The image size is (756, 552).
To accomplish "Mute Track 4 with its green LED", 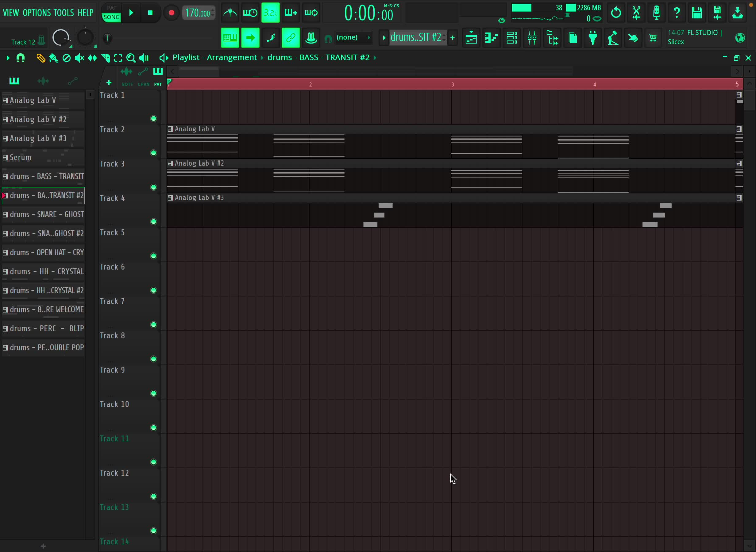I will [153, 221].
